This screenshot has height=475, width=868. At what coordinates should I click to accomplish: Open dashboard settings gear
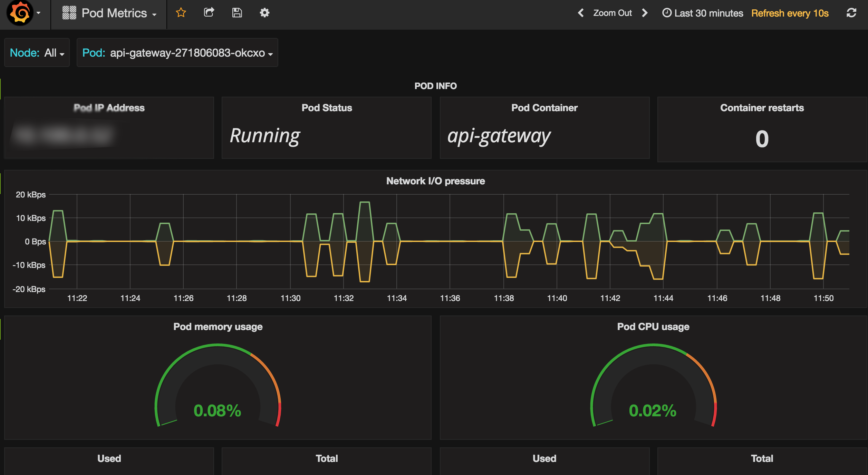[x=264, y=13]
